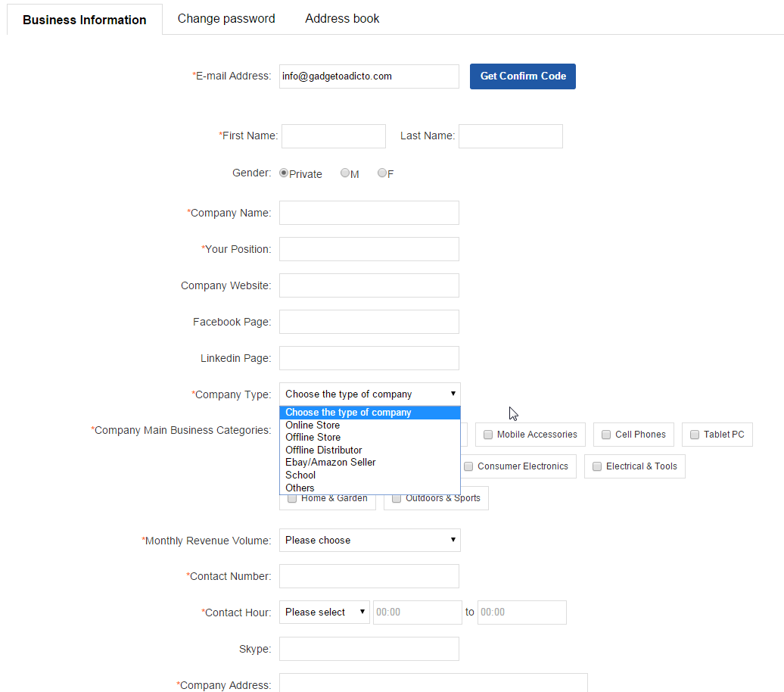Choose the M gender radio button
The height and width of the screenshot is (692, 784).
[x=345, y=173]
